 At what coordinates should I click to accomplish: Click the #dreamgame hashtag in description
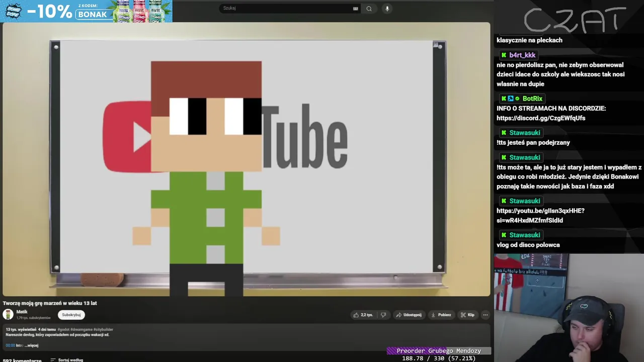[81, 329]
